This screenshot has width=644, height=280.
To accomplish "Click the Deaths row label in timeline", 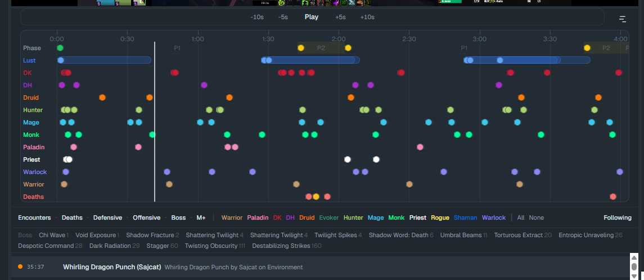I will tap(33, 197).
